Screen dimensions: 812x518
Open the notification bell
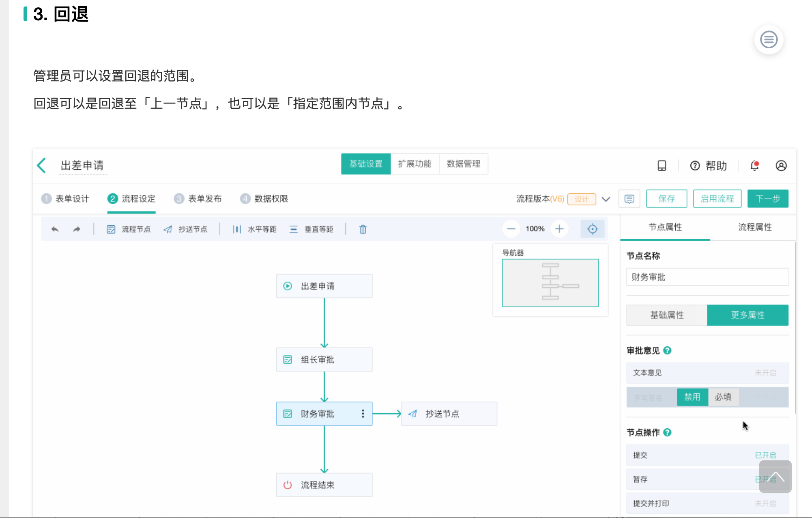point(754,166)
